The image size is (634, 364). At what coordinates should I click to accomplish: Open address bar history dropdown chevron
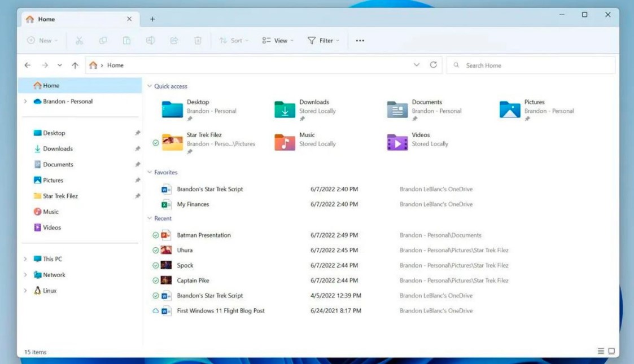(417, 65)
